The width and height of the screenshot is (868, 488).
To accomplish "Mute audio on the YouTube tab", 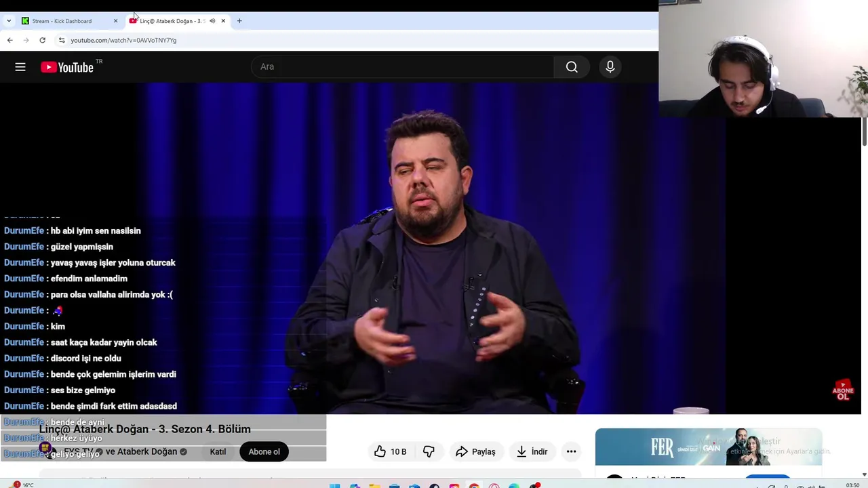I will click(x=212, y=21).
